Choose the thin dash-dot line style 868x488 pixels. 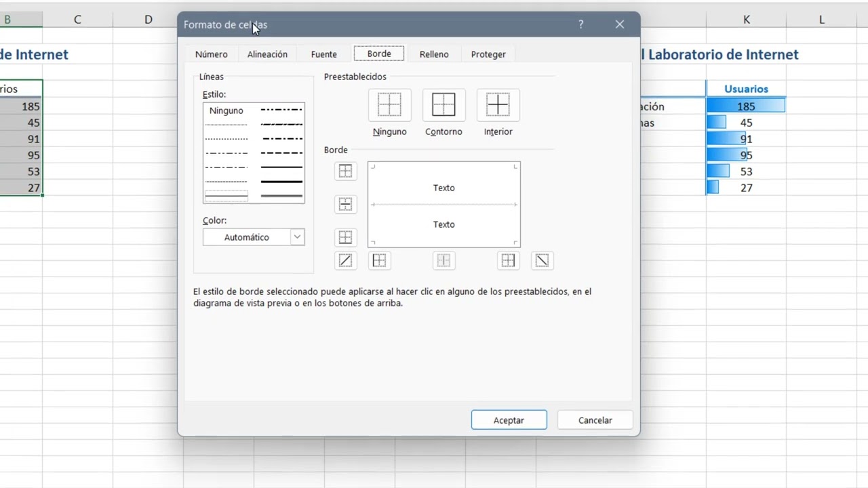pyautogui.click(x=226, y=167)
